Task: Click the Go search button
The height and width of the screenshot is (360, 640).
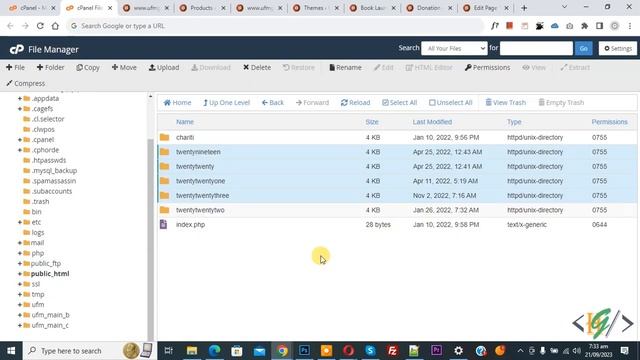Action: pyautogui.click(x=583, y=48)
